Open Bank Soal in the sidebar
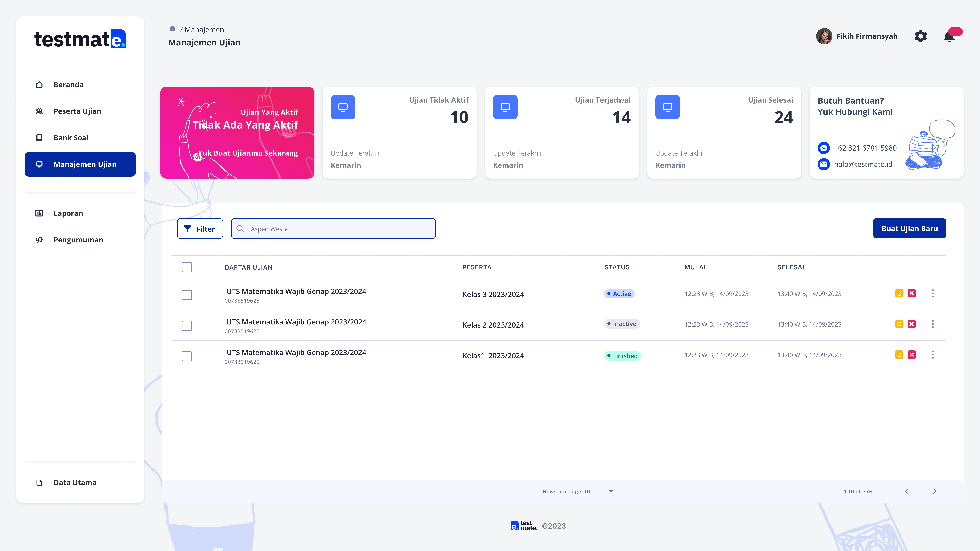The width and height of the screenshot is (980, 551). pyautogui.click(x=71, y=138)
